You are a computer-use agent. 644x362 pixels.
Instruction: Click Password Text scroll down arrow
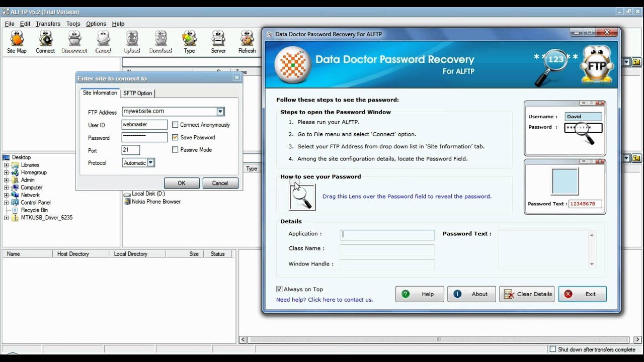[592, 264]
